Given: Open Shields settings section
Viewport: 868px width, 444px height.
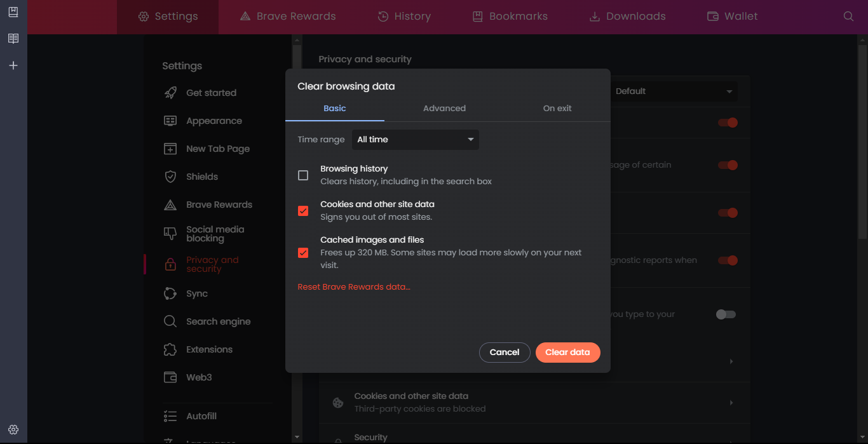Looking at the screenshot, I should (x=202, y=177).
